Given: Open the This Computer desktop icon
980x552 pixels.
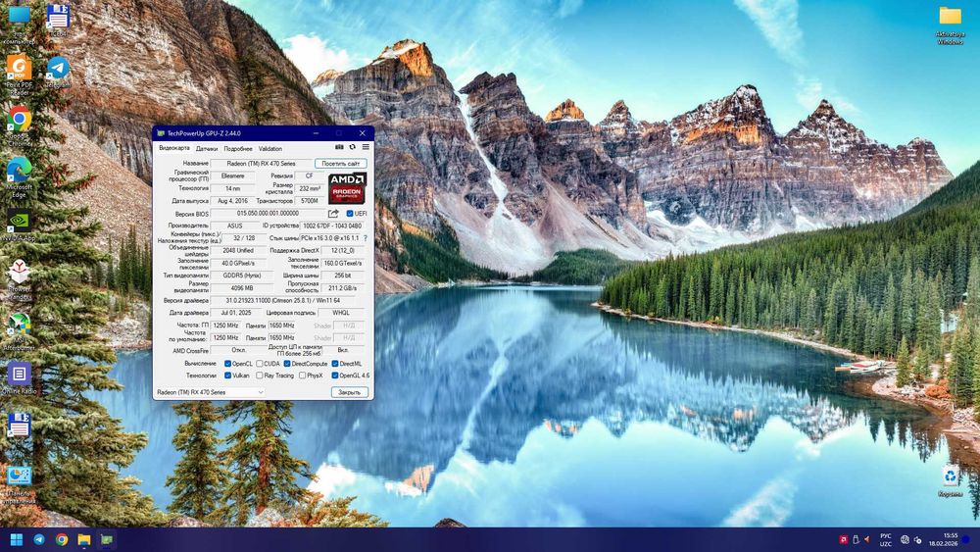Looking at the screenshot, I should tap(19, 24).
